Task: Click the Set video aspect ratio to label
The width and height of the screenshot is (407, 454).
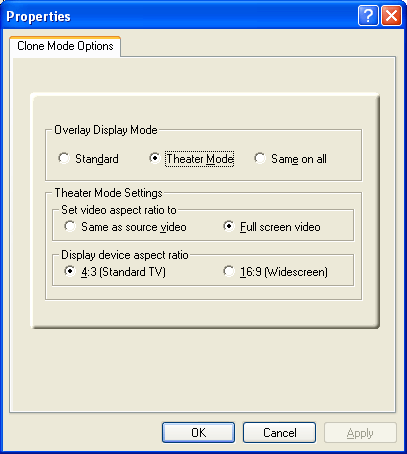Action: point(119,210)
